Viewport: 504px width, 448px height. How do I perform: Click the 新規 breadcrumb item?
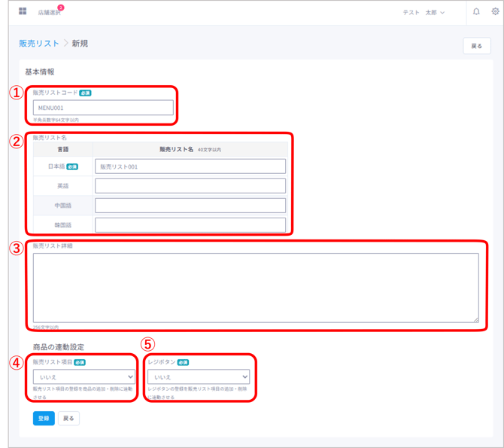click(x=80, y=44)
